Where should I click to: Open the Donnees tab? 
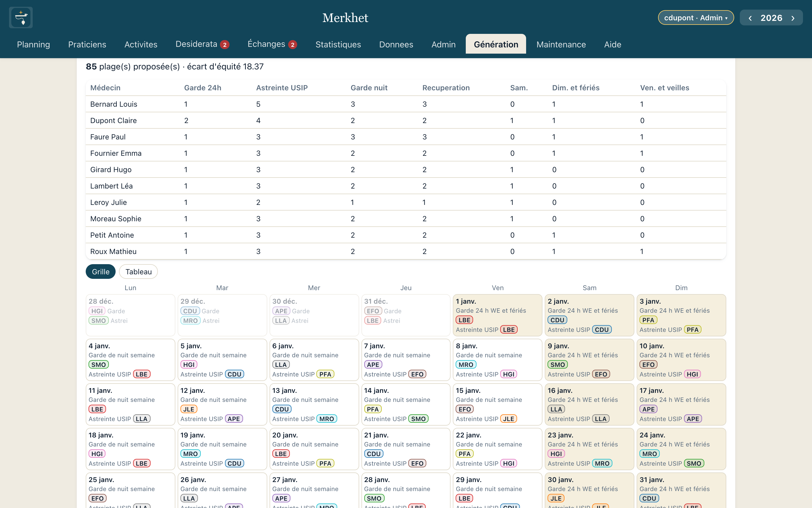click(396, 44)
